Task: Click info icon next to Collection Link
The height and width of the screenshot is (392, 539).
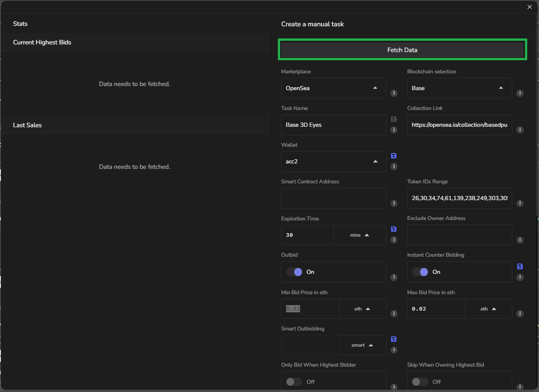Action: click(x=520, y=130)
